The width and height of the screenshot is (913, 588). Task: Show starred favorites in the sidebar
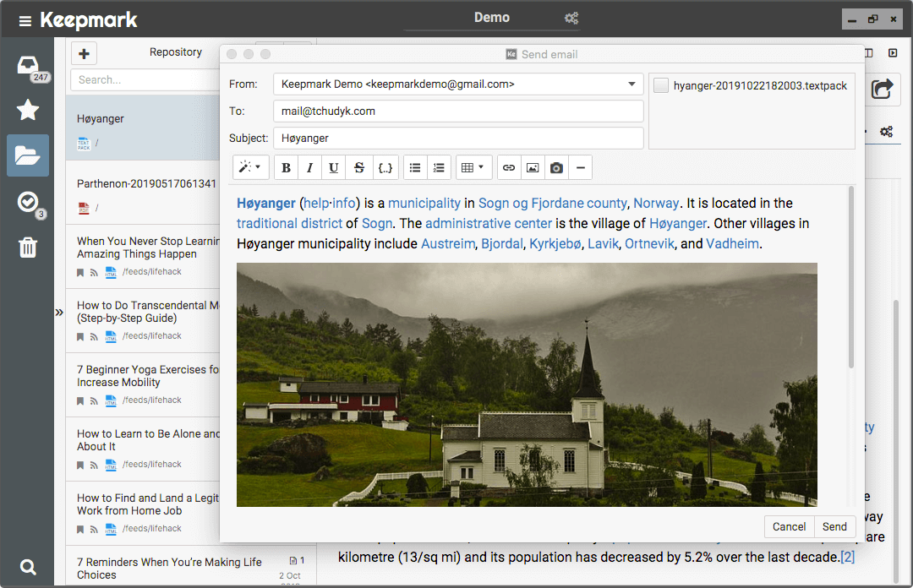tap(28, 110)
